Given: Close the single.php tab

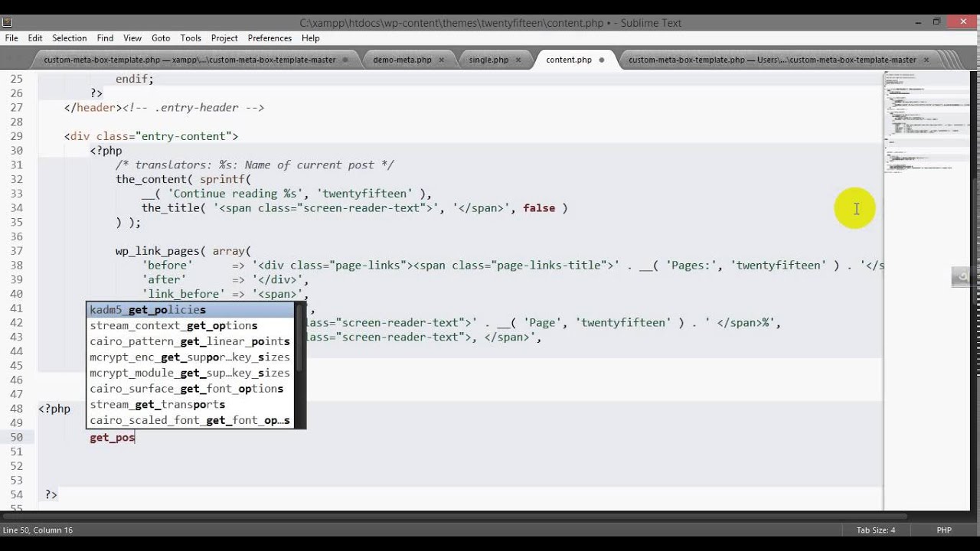Looking at the screenshot, I should coord(518,60).
